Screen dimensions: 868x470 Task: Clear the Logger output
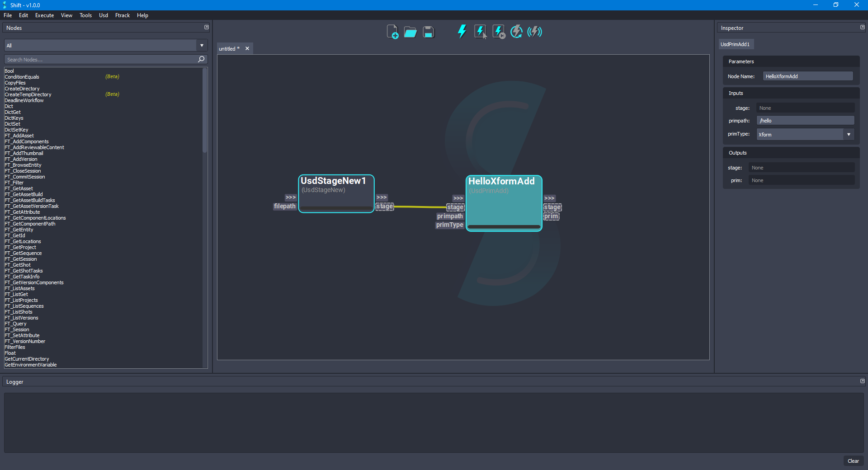[x=853, y=461]
